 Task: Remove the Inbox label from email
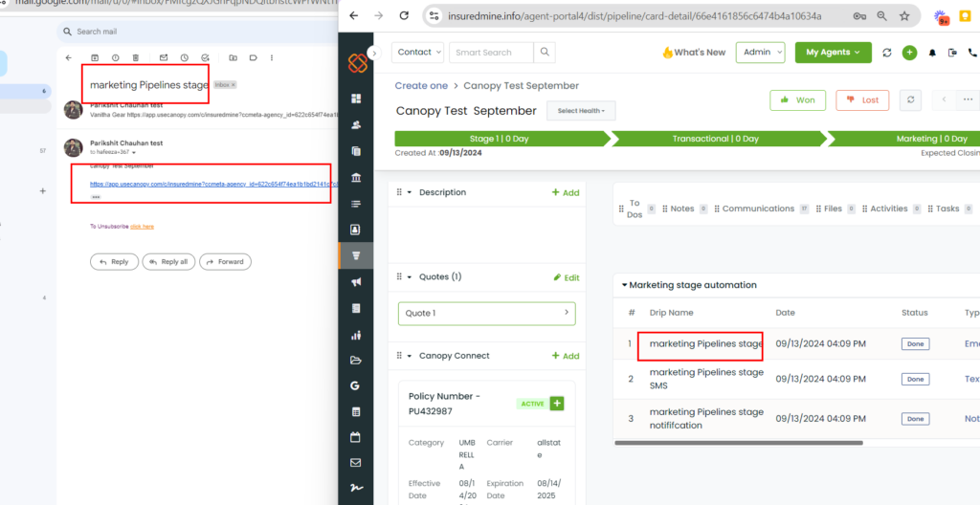pos(234,84)
